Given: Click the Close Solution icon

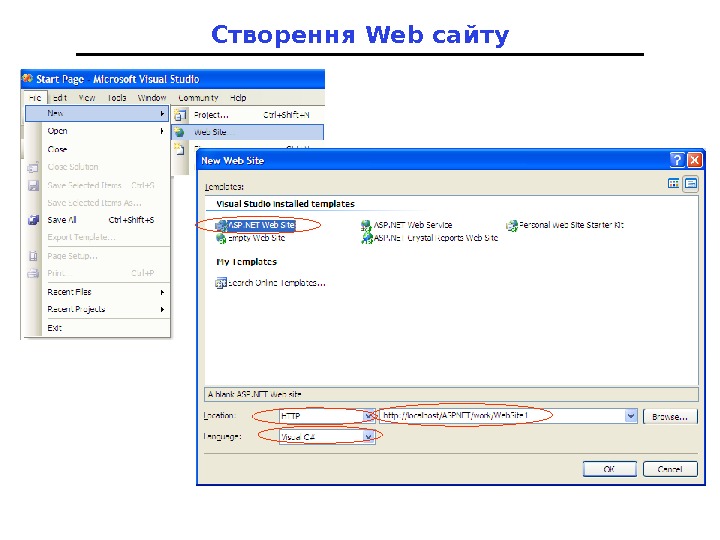Looking at the screenshot, I should pos(33,168).
